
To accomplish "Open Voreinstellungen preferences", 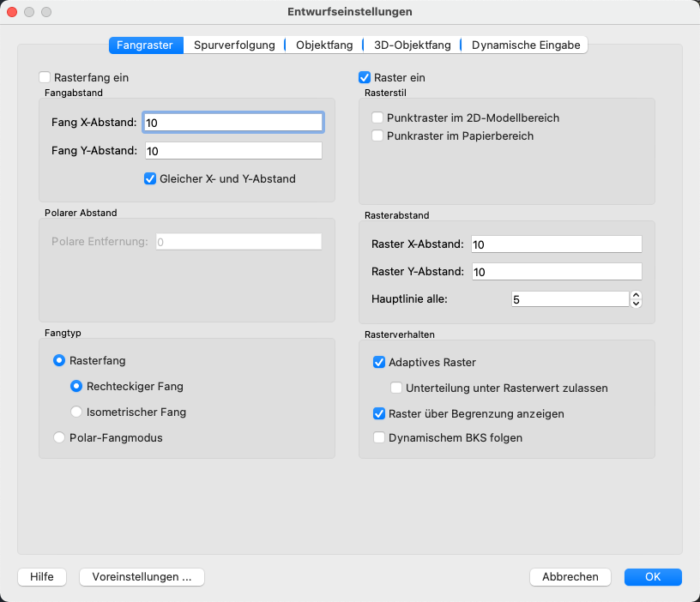I will (x=142, y=577).
